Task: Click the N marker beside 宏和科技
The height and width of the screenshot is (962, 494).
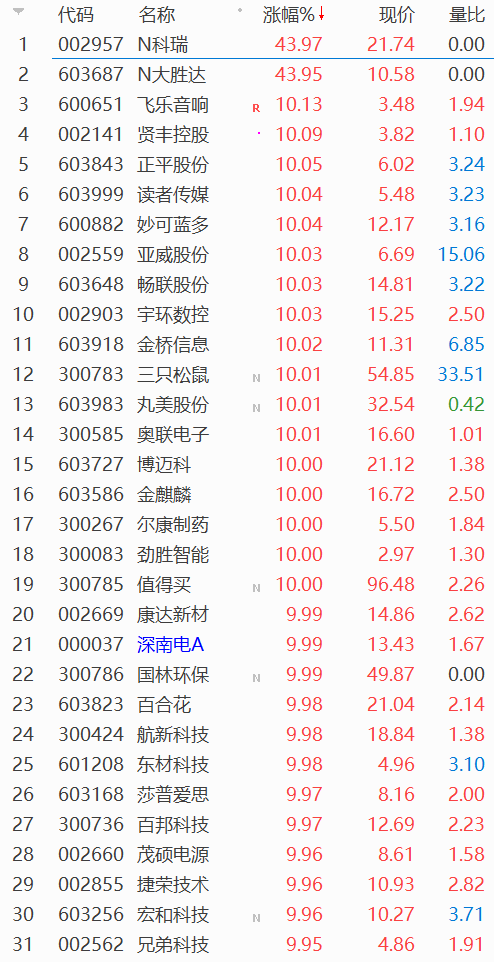Action: coord(256,919)
